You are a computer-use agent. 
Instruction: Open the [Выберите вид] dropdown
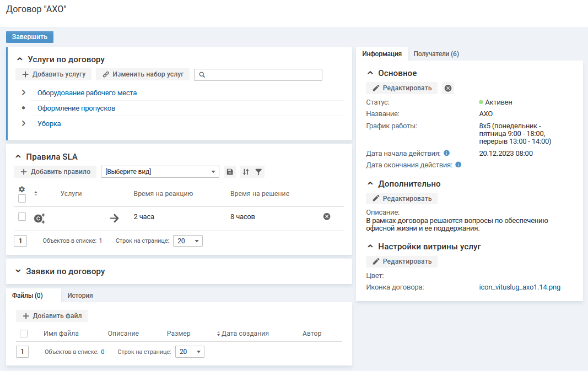point(160,172)
